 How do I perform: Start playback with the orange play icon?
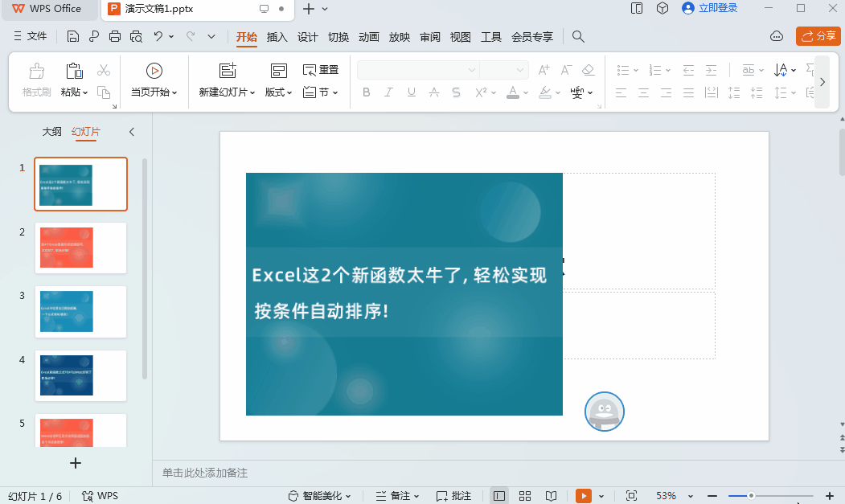point(583,495)
